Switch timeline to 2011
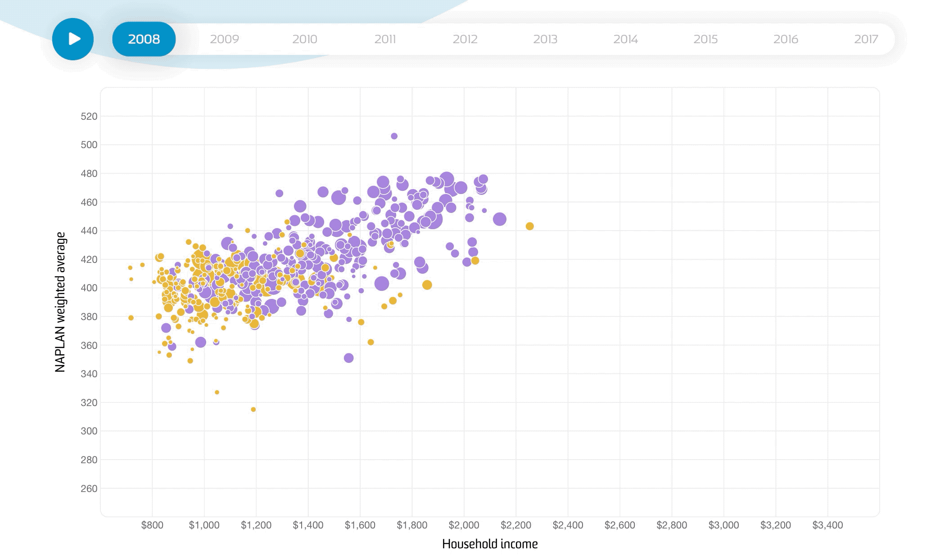 [385, 39]
